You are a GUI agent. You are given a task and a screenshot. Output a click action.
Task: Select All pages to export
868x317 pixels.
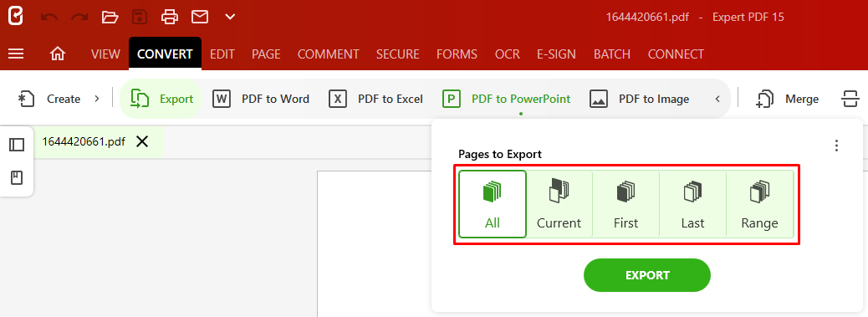[x=493, y=204]
